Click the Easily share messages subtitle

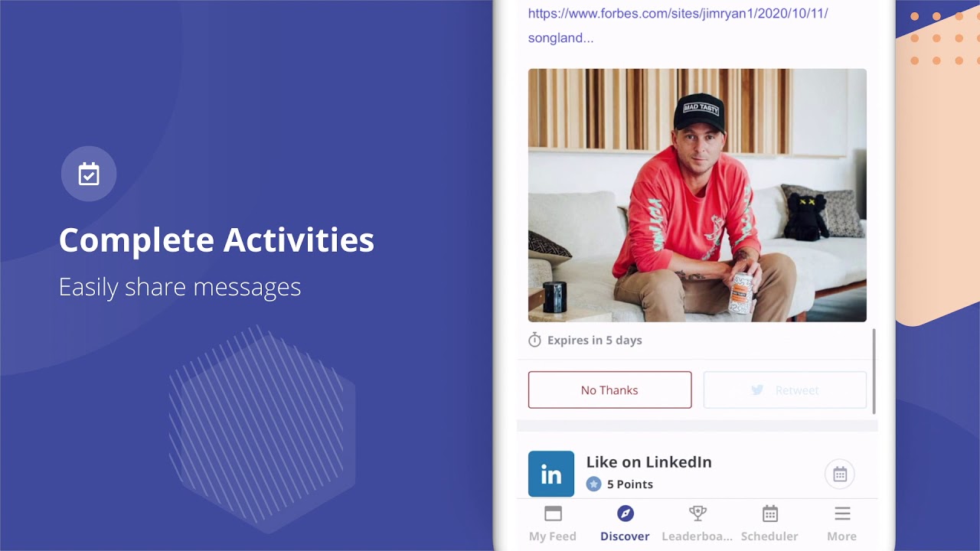[180, 287]
